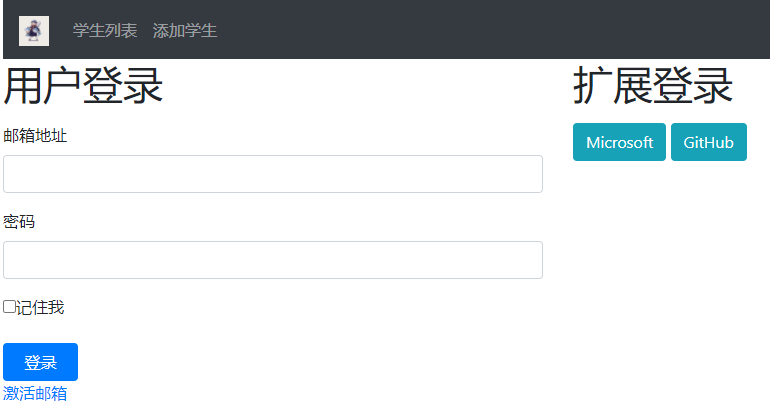Tick the remember-me box beside 记住我

click(x=9, y=307)
